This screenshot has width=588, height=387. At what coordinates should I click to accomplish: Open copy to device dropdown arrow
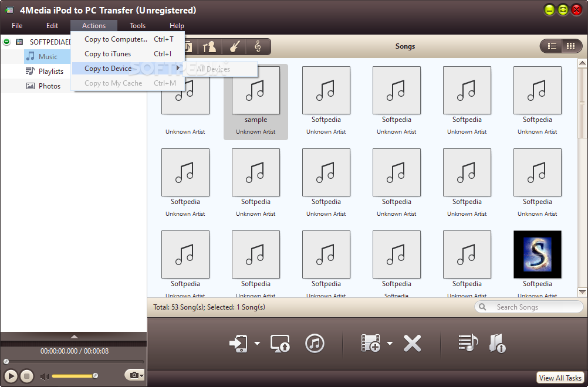(x=257, y=343)
